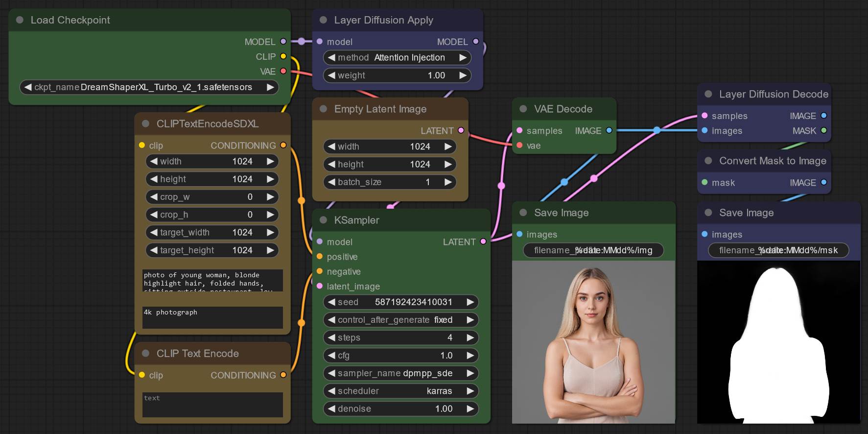Open the method Attention Injection selector
This screenshot has width=868, height=434.
(397, 57)
